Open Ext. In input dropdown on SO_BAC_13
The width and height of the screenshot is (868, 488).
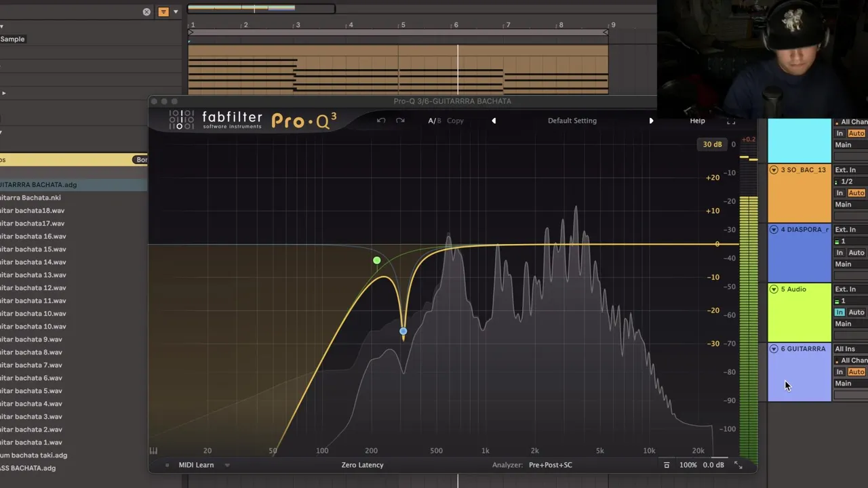(x=850, y=170)
